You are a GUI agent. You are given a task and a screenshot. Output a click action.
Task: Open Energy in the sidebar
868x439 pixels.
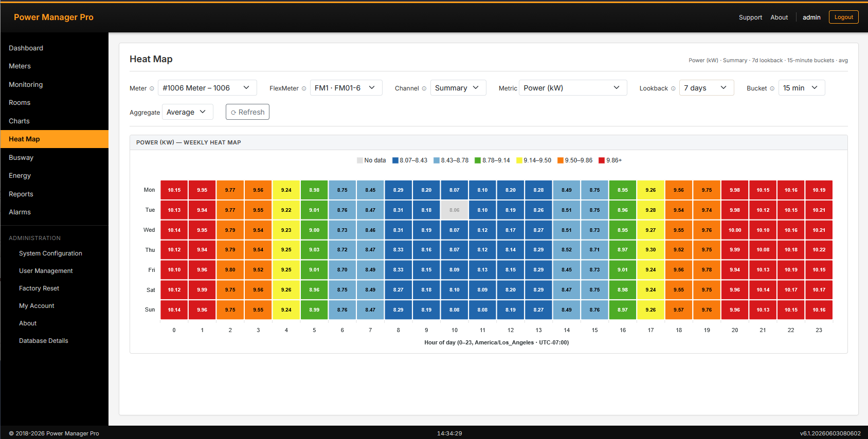tap(54, 175)
